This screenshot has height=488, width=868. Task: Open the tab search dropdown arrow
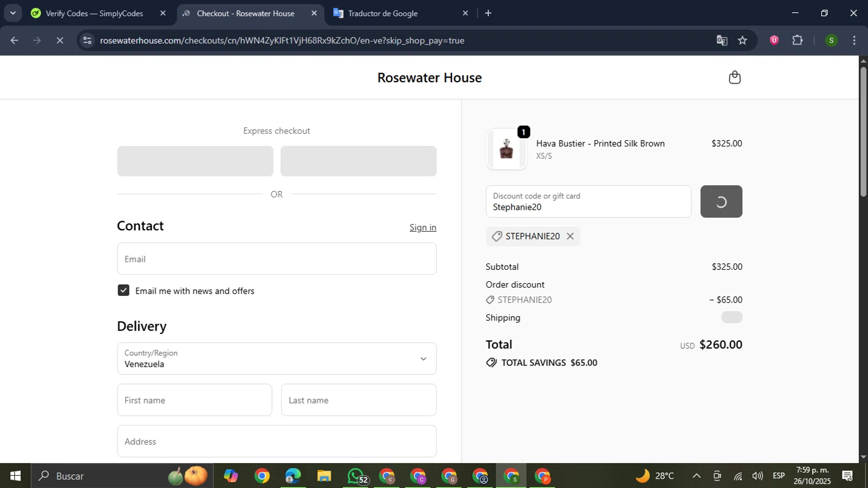pos(13,13)
